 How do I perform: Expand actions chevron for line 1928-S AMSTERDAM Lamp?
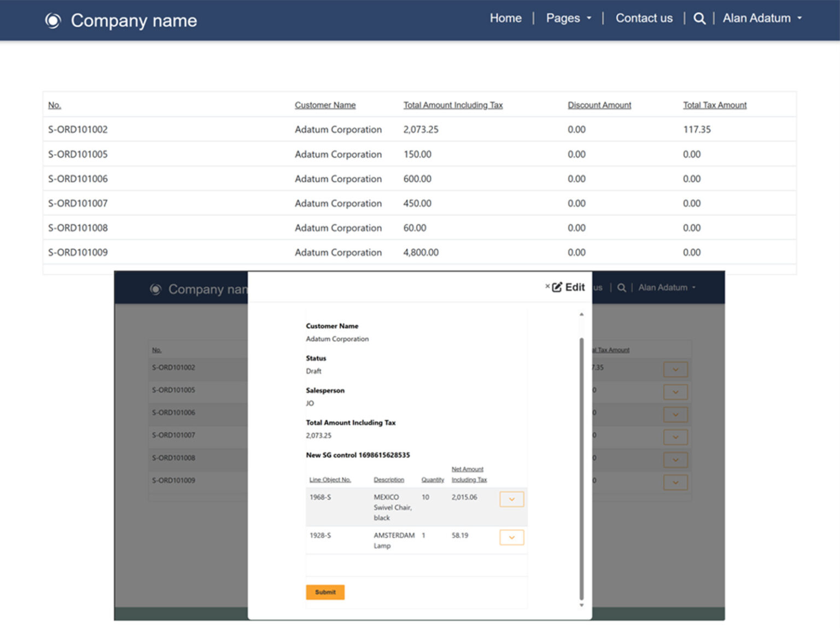[511, 537]
